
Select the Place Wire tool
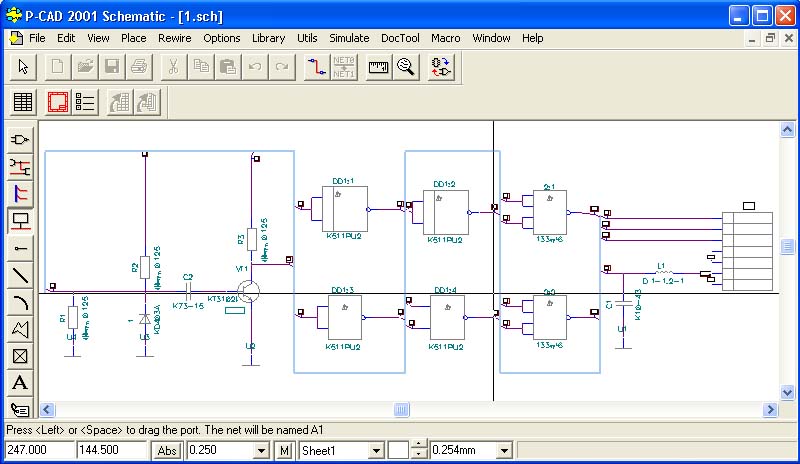20,167
